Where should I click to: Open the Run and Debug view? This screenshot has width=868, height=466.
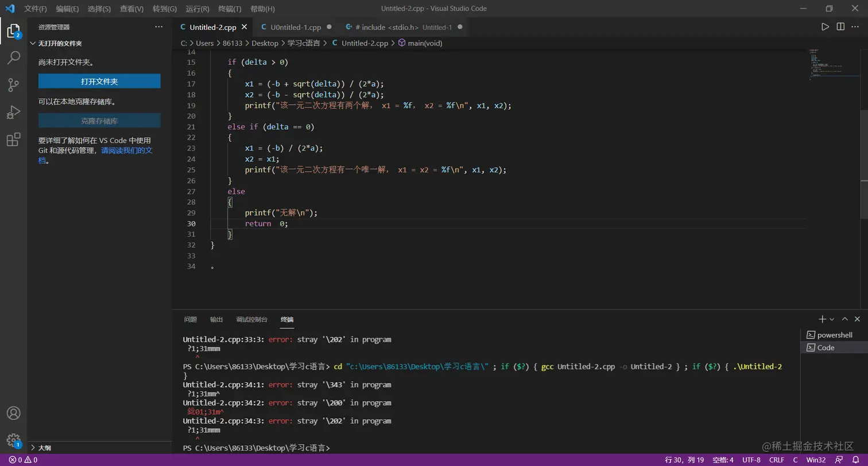pos(13,112)
